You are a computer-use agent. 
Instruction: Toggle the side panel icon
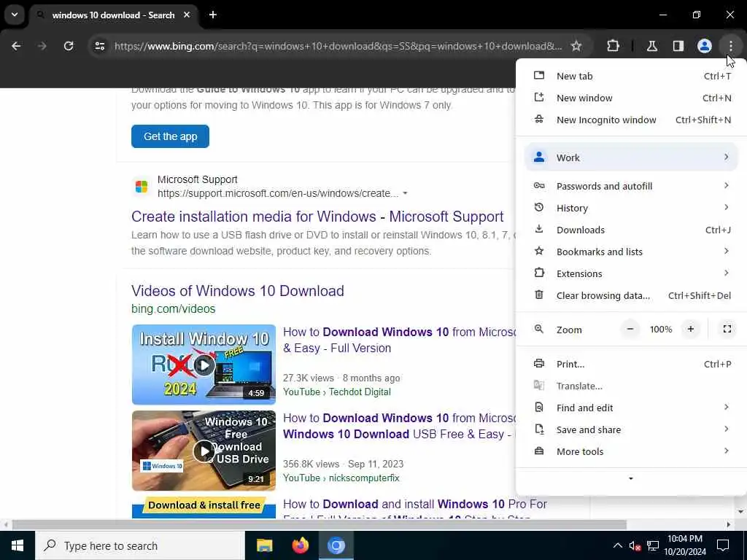678,46
